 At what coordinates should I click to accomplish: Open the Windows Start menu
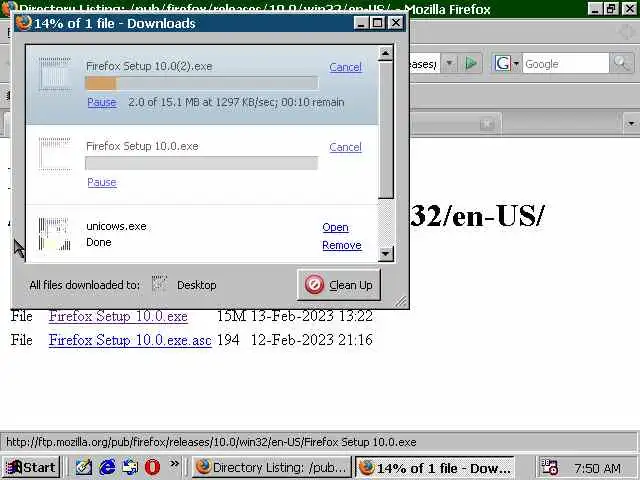click(31, 467)
